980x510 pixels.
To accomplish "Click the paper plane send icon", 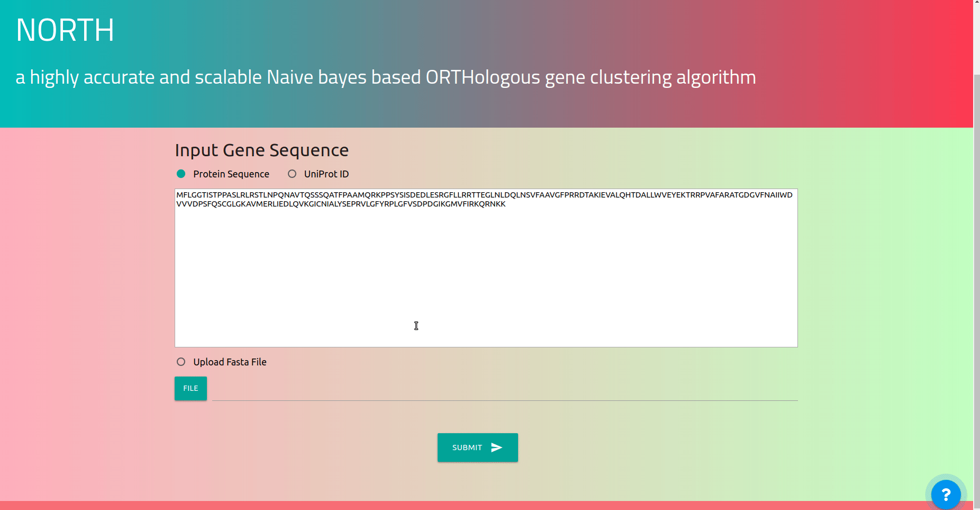I will pos(496,448).
